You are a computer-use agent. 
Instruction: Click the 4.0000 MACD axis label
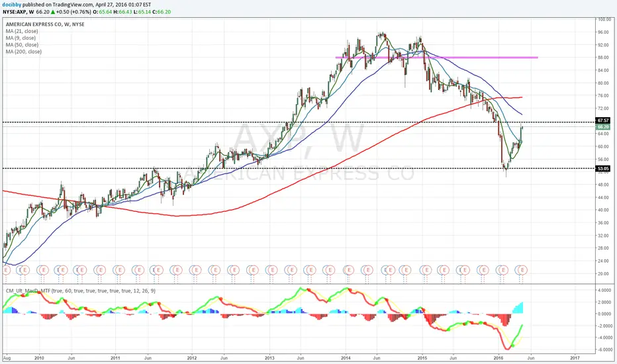pos(604,291)
